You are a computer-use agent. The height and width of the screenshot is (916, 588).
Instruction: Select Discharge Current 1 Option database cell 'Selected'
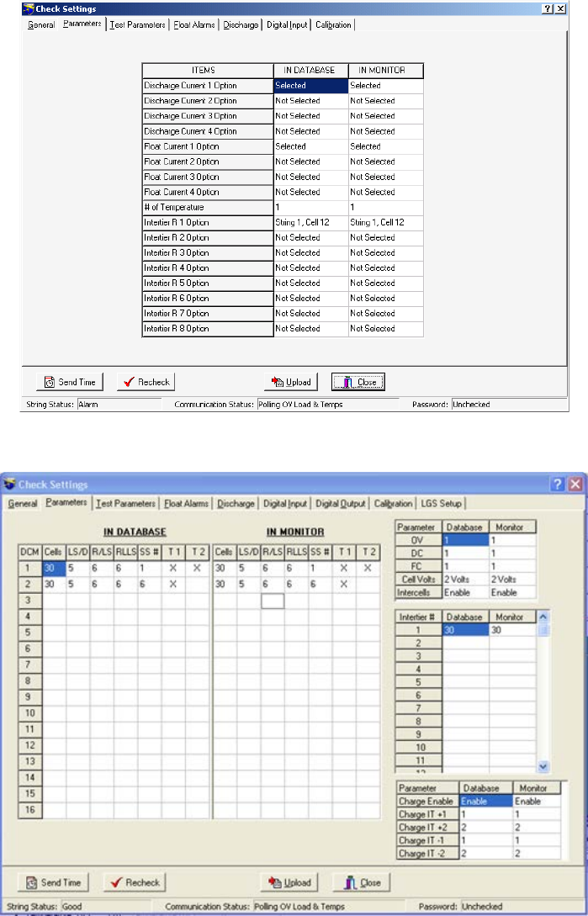pyautogui.click(x=311, y=85)
